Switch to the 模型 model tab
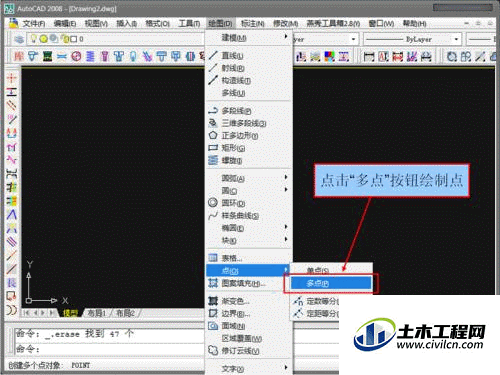 pos(70,313)
